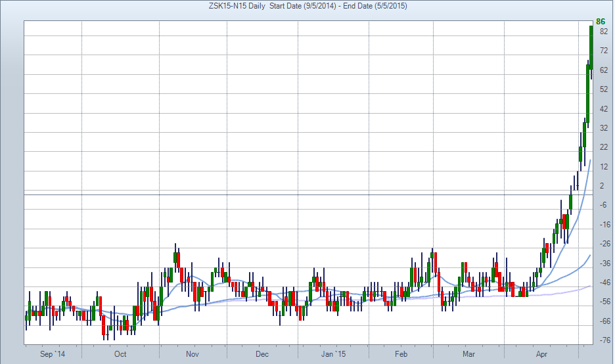Click the 12 price scale label
Image resolution: width=615 pixels, height=364 pixels.
point(603,166)
